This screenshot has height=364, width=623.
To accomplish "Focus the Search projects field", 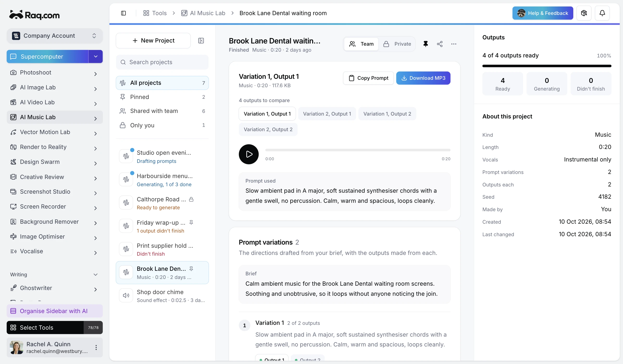I will 162,62.
